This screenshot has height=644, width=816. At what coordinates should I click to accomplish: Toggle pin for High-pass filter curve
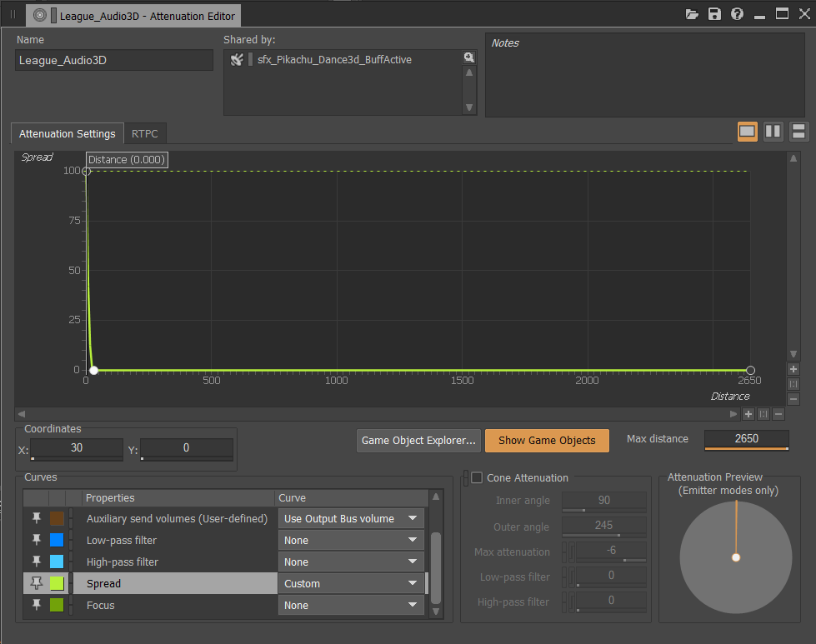coord(37,562)
